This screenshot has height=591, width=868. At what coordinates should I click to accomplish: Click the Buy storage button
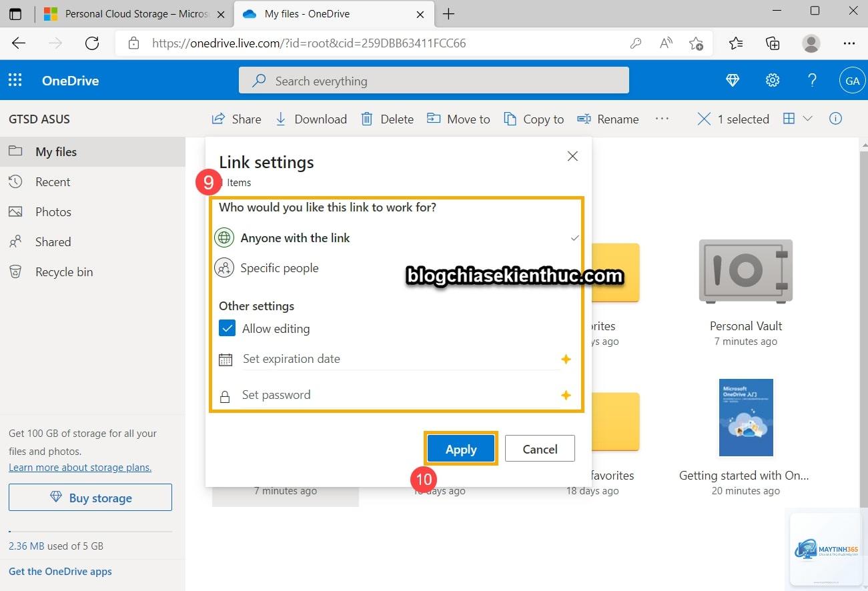90,498
